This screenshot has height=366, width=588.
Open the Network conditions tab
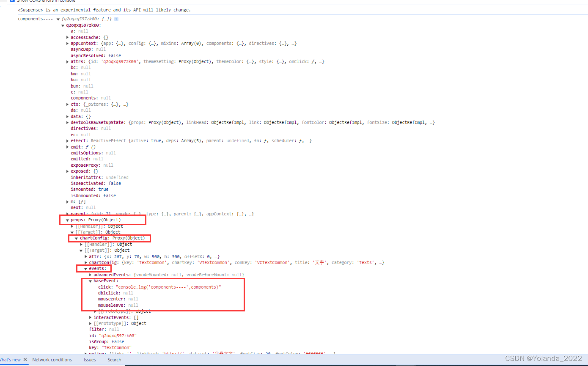coord(52,360)
